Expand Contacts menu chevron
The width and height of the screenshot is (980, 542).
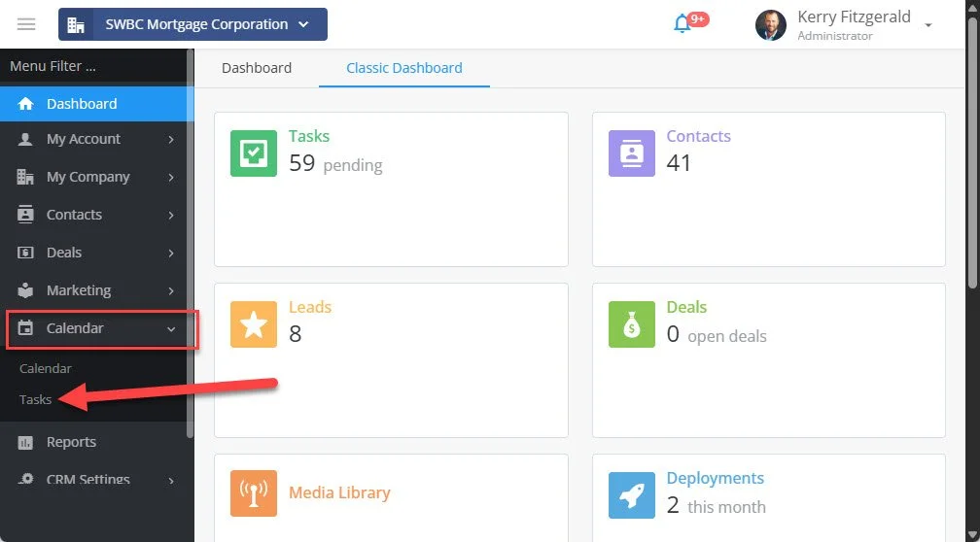click(171, 215)
